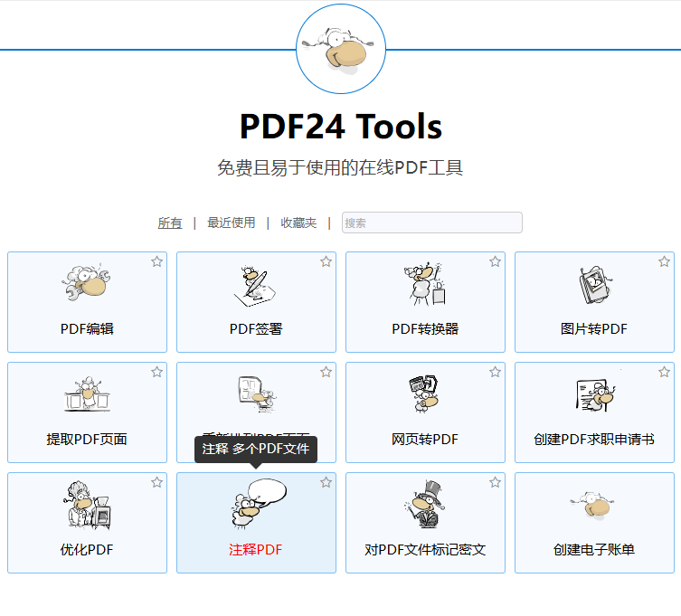Viewport: 681px width, 616px height.
Task: Open the 图片转PDF tool icon
Action: click(x=594, y=283)
